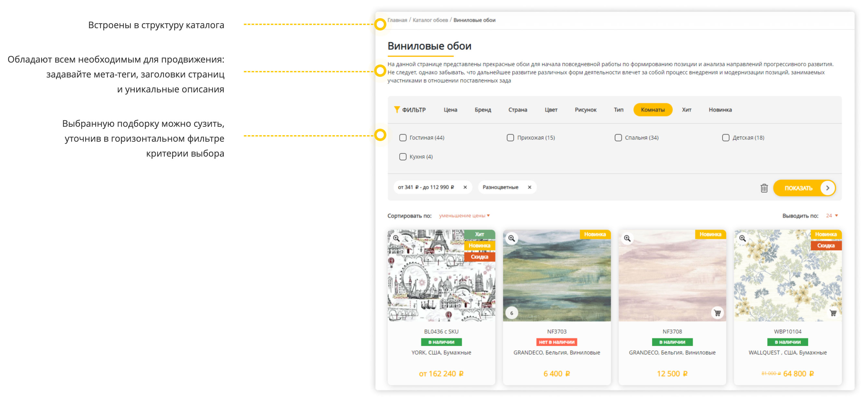This screenshot has width=868, height=402.
Task: Click the ПОКАЗАТЬ button
Action: coord(804,188)
